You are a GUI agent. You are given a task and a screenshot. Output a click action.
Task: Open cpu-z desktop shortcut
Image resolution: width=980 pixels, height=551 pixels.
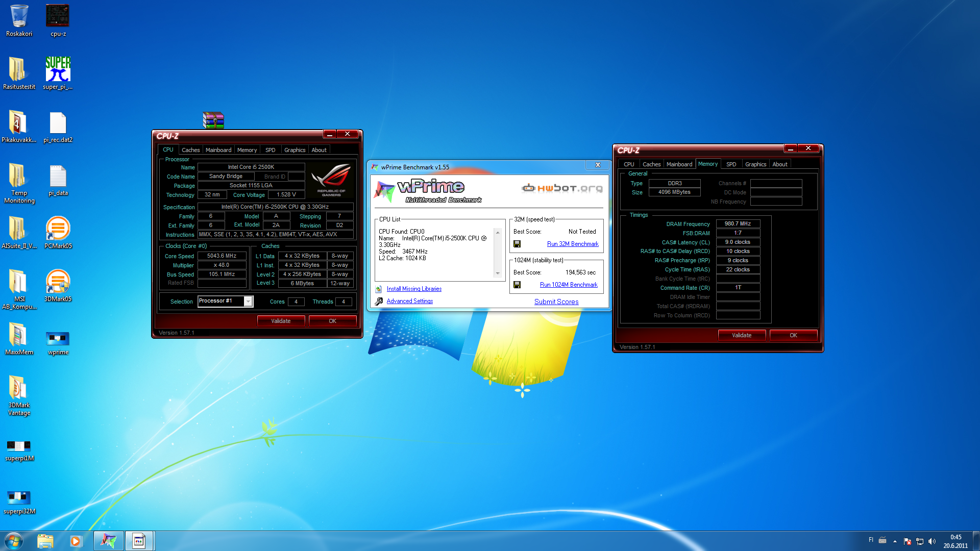(58, 20)
